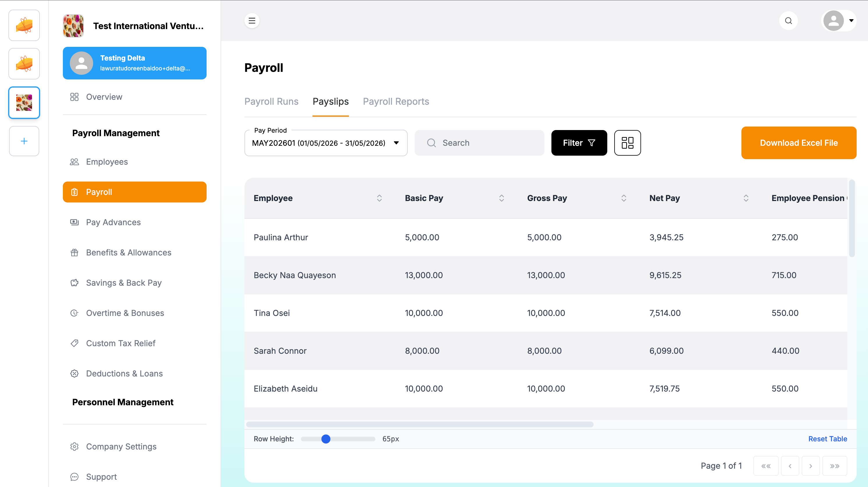868x487 pixels.
Task: Click Net Pay value 7,519.75
Action: 665,389
